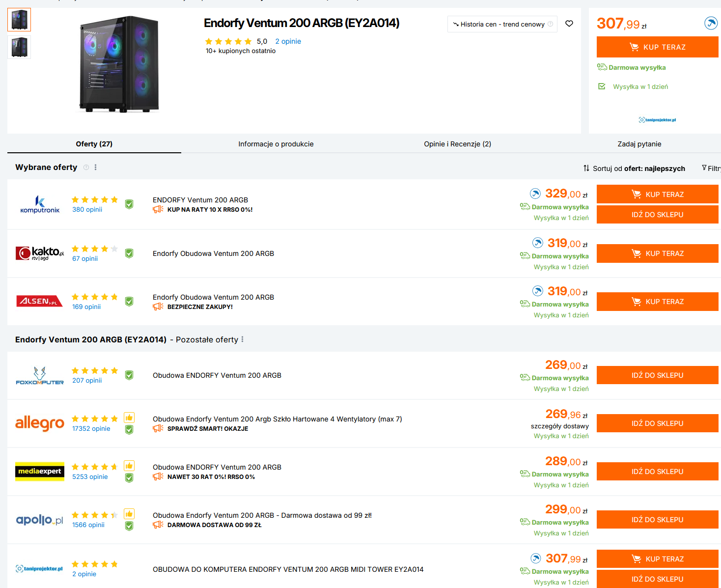Screen dimensions: 721x588
Task: Click IDŹ DO SKLEPU for Allegro offer
Action: coord(658,423)
